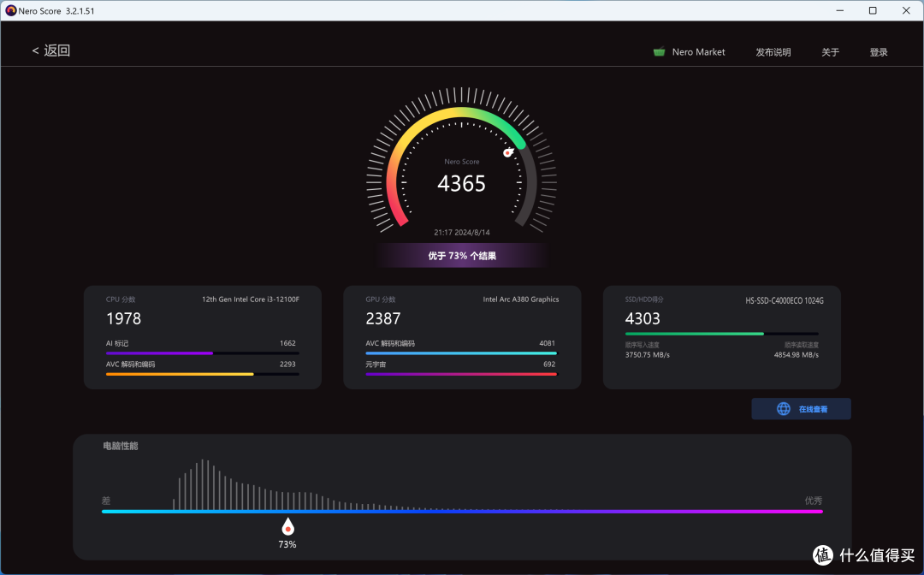Maximize the Nero Score window
Viewport: 924px width, 575px height.
point(873,10)
